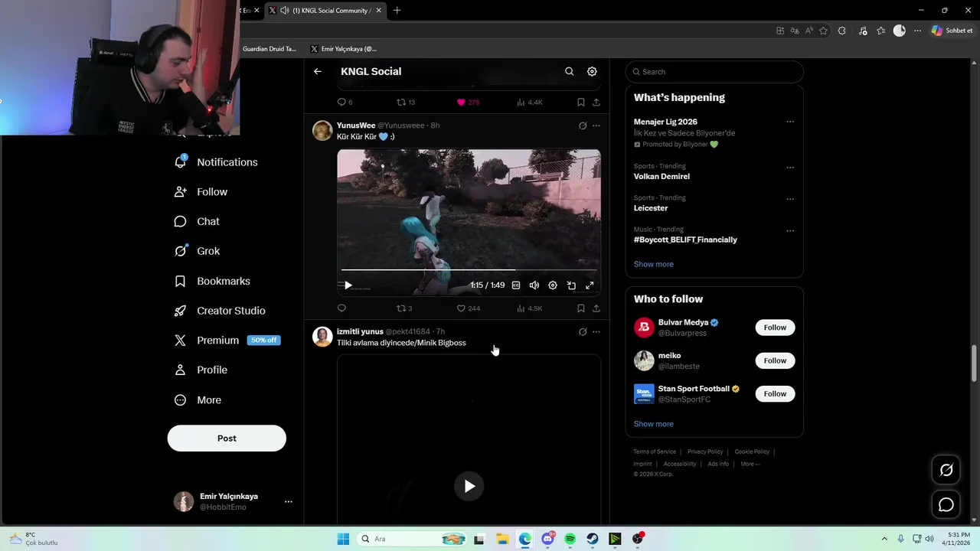Image resolution: width=980 pixels, height=551 pixels.
Task: Repost the top post with 13 reposts
Action: click(x=406, y=102)
